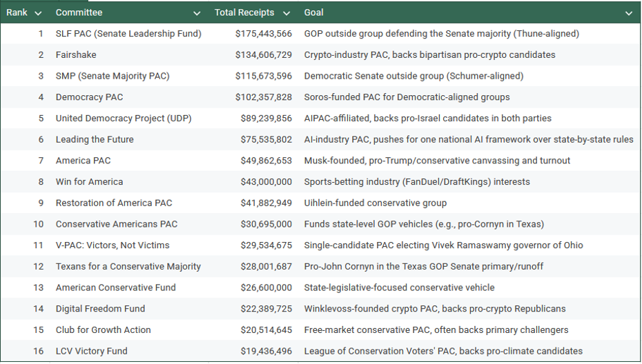Click the $30,695,000 receipts cell

coord(254,224)
